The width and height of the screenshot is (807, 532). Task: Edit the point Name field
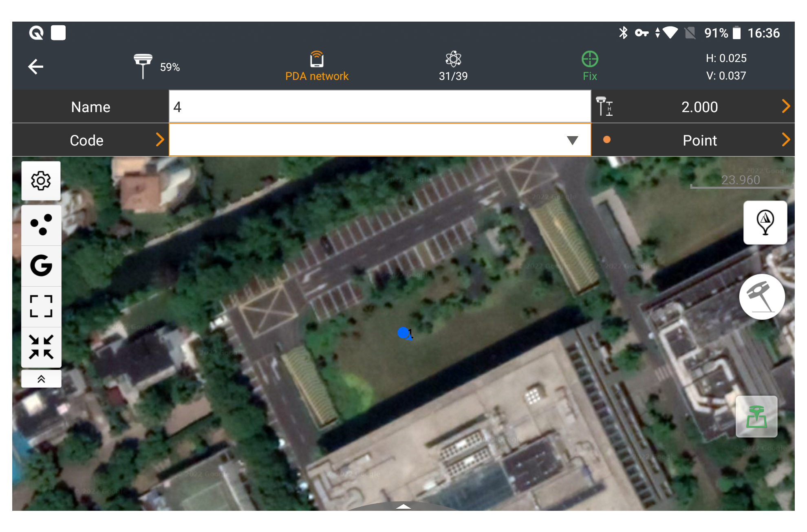click(x=379, y=107)
